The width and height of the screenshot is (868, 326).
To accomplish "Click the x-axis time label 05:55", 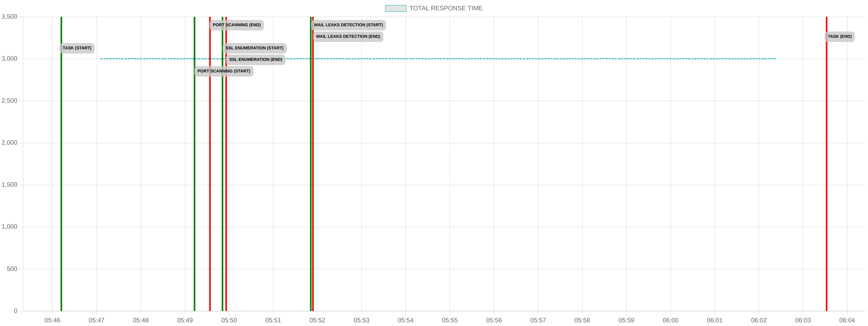I will pos(450,320).
